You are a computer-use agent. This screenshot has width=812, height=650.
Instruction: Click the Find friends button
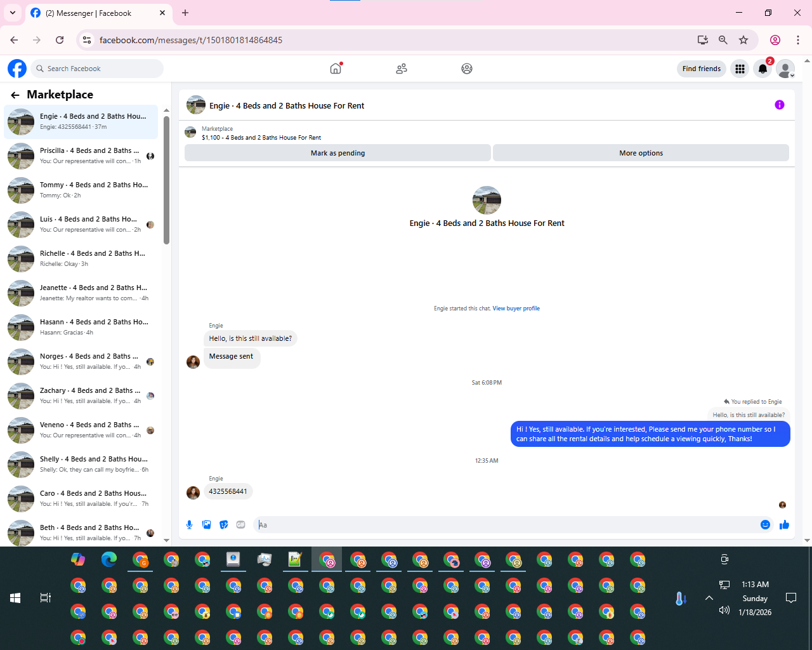[x=702, y=69]
